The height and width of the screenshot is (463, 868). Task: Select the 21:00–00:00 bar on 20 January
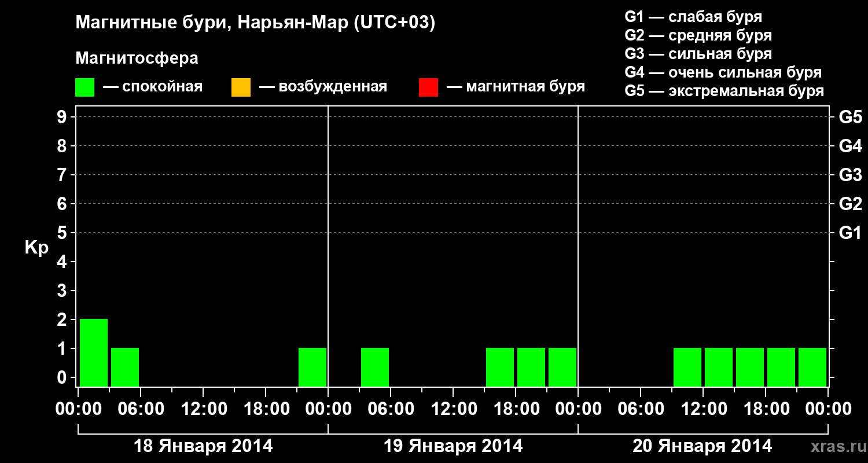coord(812,367)
